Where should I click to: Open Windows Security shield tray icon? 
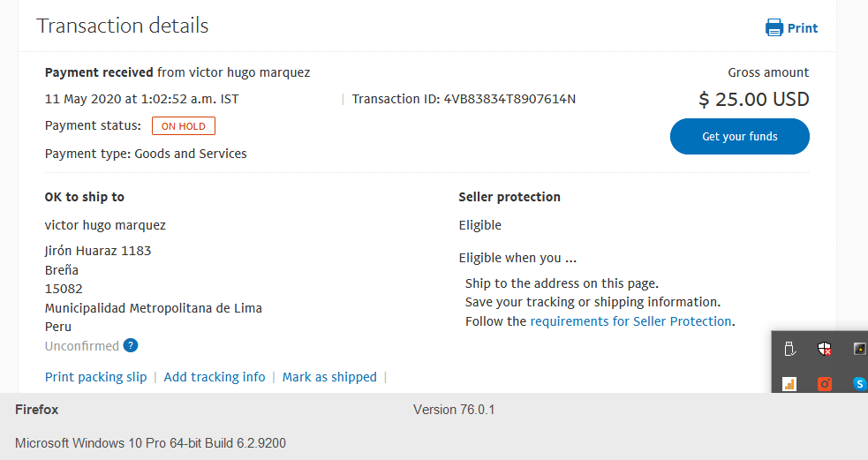pyautogui.click(x=825, y=349)
